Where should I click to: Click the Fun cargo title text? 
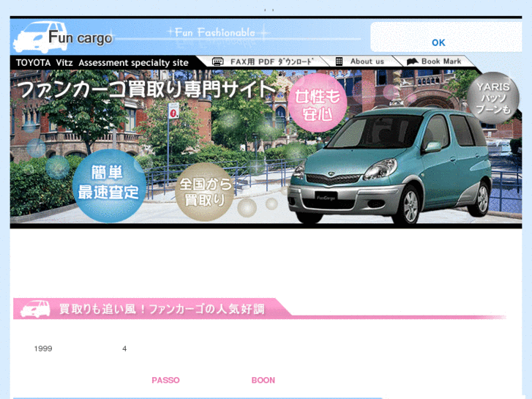[80, 37]
